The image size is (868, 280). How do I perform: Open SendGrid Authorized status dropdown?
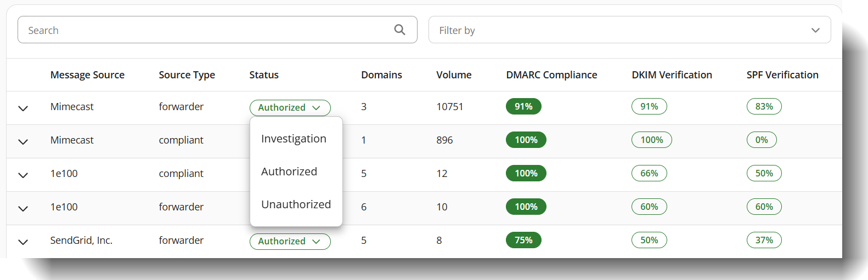(290, 241)
